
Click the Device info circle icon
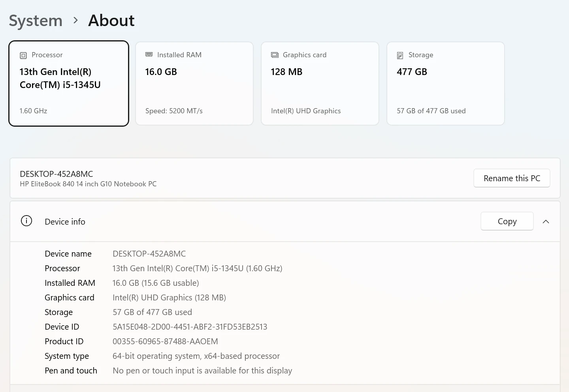(26, 221)
